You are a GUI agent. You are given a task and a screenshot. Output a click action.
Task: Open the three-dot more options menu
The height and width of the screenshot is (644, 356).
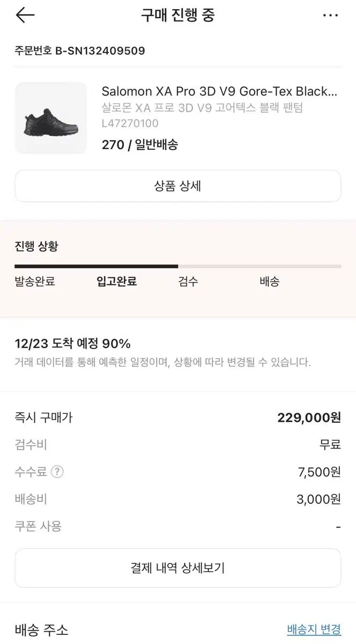(330, 15)
